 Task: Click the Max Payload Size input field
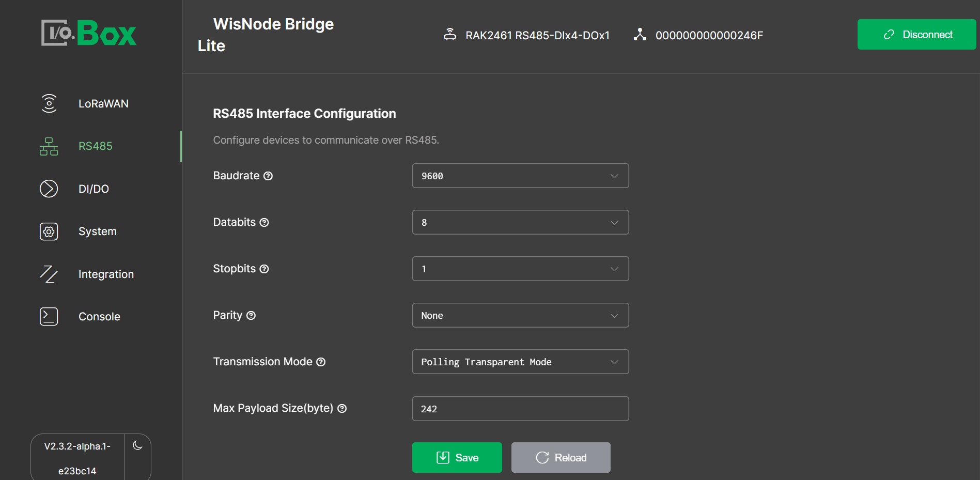click(x=520, y=409)
